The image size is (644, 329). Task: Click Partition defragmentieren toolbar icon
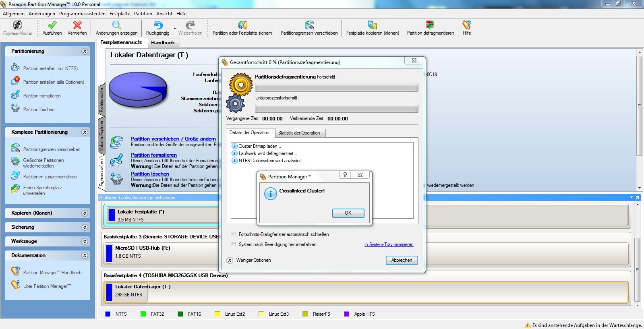coord(430,25)
